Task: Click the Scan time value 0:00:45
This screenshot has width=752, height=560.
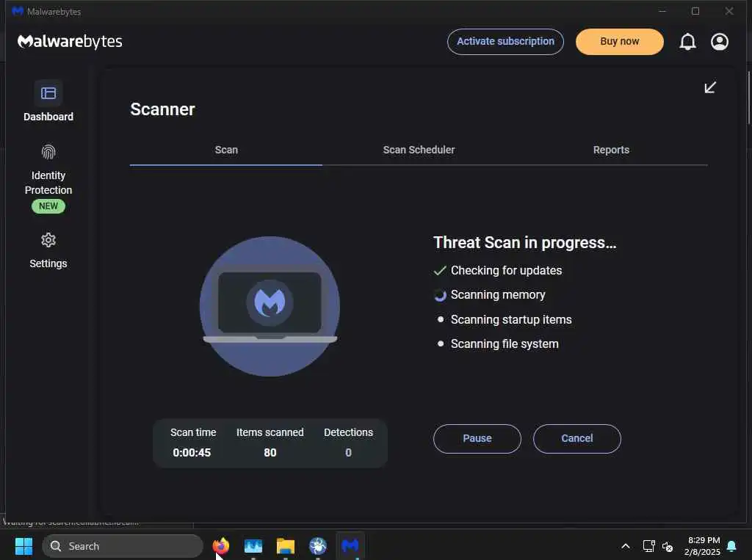Action: 192,453
